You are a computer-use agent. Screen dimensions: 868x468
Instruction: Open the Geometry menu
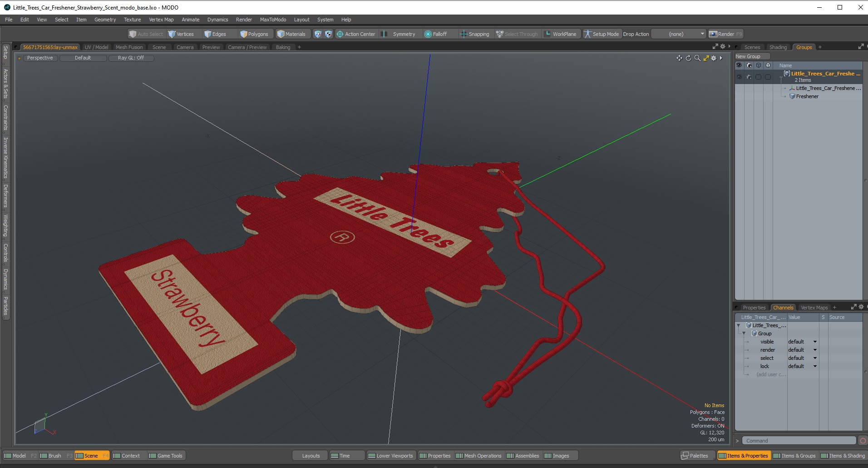click(105, 20)
